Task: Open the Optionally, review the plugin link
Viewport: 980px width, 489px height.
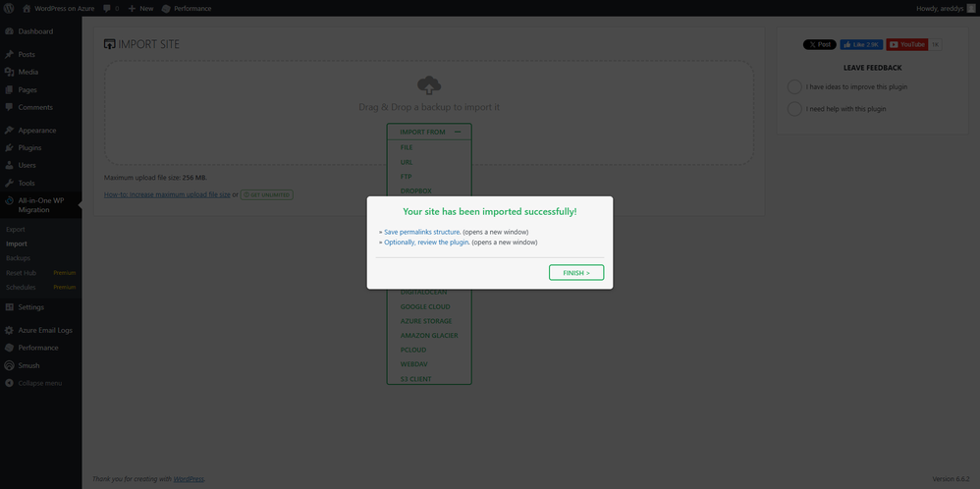Action: 426,242
